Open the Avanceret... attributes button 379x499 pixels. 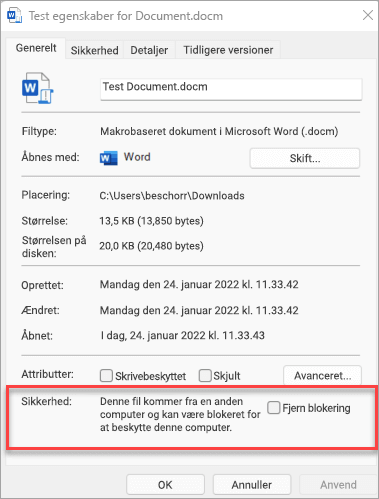(322, 376)
